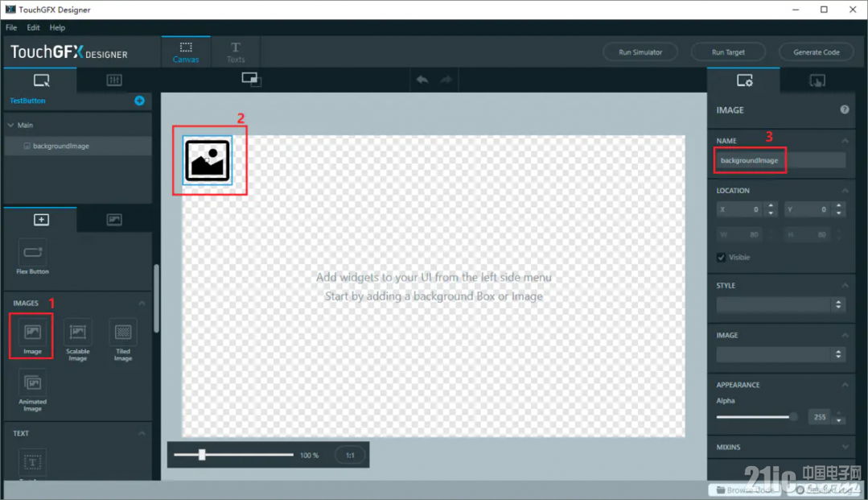Redo the last action

point(446,80)
